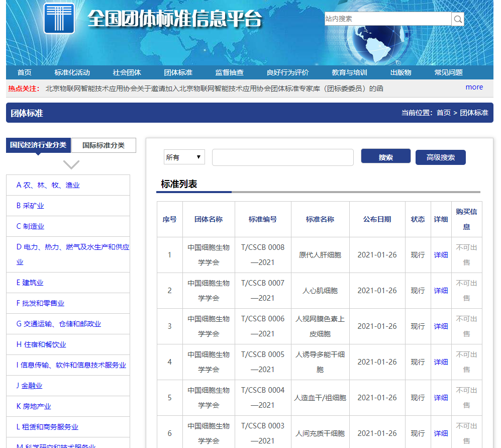This screenshot has height=448, width=501.
Task: Switch to the 国民经济行业分类 tab
Action: point(39,145)
